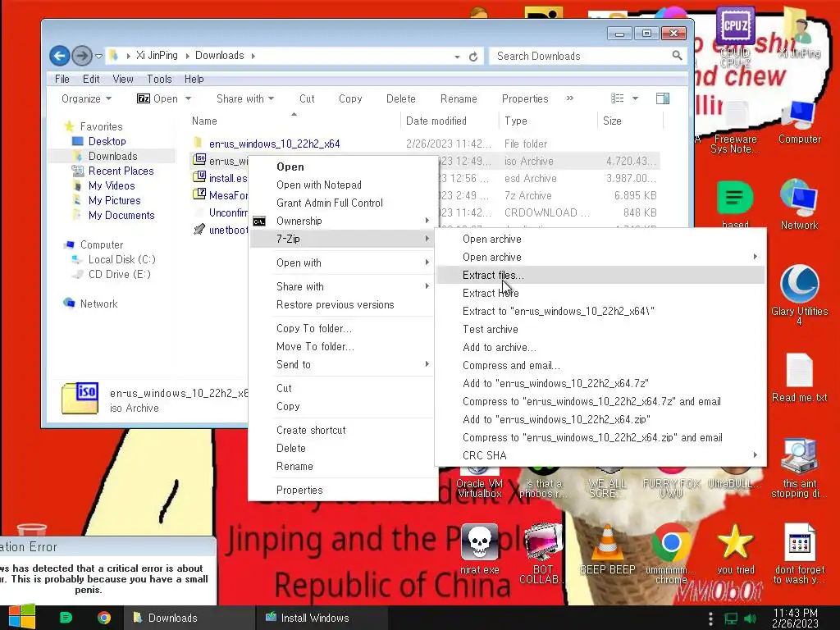The width and height of the screenshot is (840, 630).
Task: Click the network tray icon
Action: (x=731, y=619)
